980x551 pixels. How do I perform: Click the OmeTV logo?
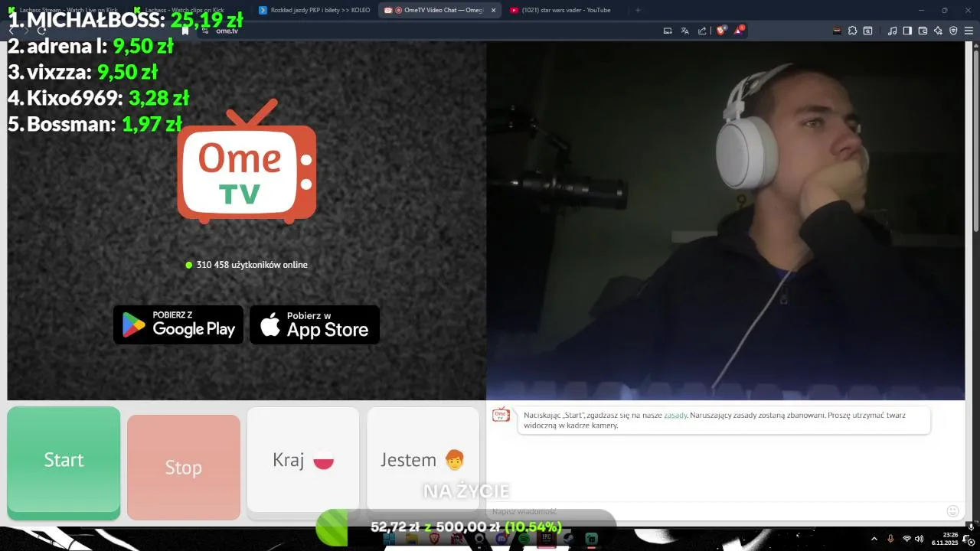tap(247, 162)
